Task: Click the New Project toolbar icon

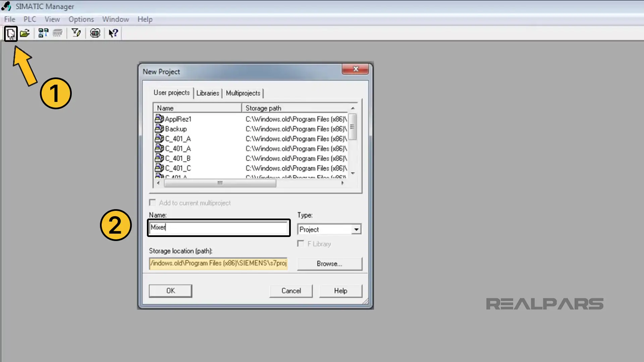Action: [11, 33]
